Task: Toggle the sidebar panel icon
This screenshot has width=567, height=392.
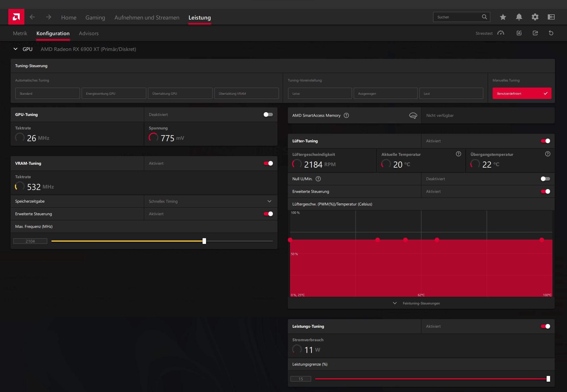Action: click(x=551, y=17)
